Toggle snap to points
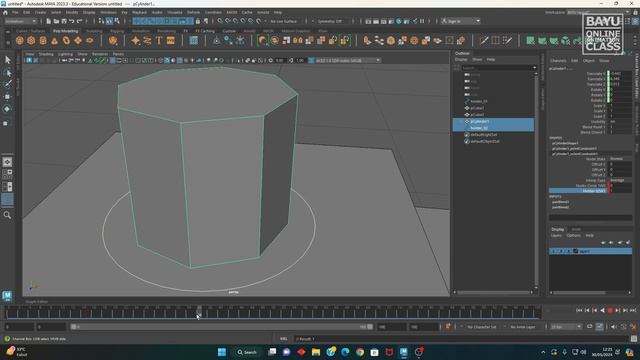Screen dimensions: 640x360 [236, 21]
